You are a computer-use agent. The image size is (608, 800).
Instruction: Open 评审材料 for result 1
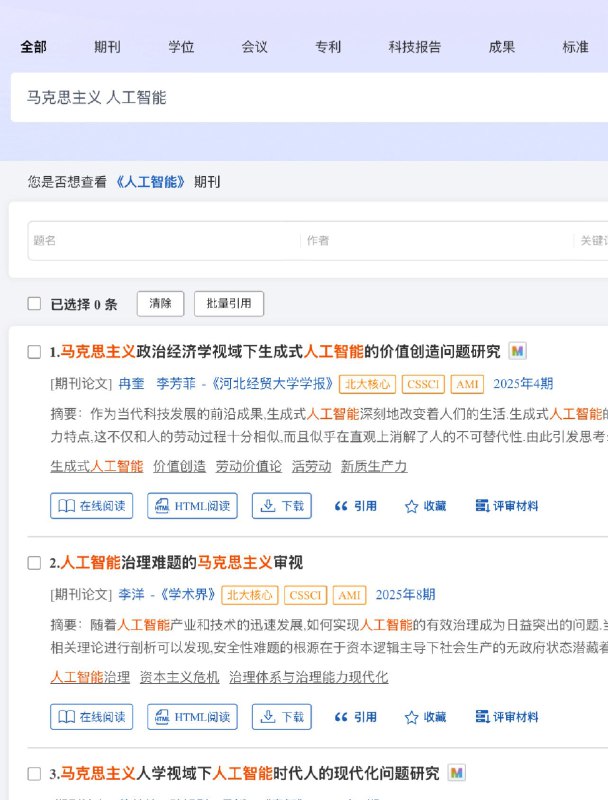[506, 506]
